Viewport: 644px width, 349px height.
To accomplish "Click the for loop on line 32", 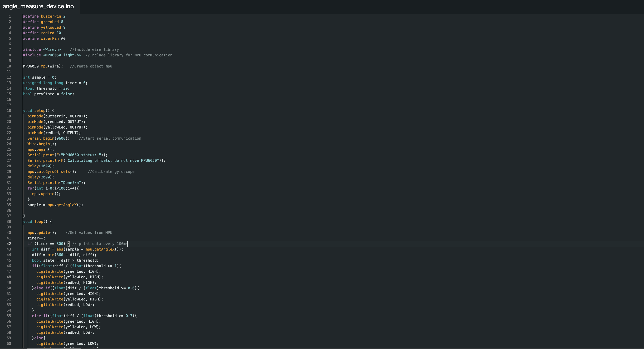I will (x=53, y=188).
